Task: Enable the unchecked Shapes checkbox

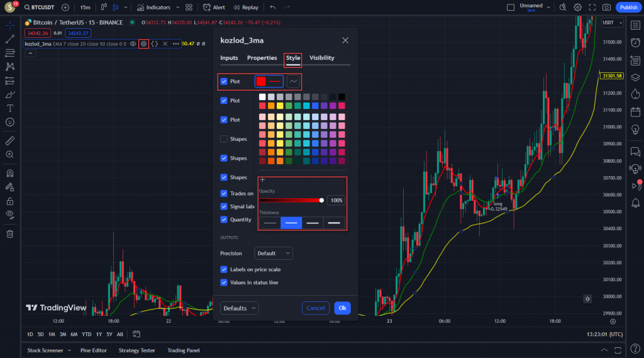Action: pos(224,139)
